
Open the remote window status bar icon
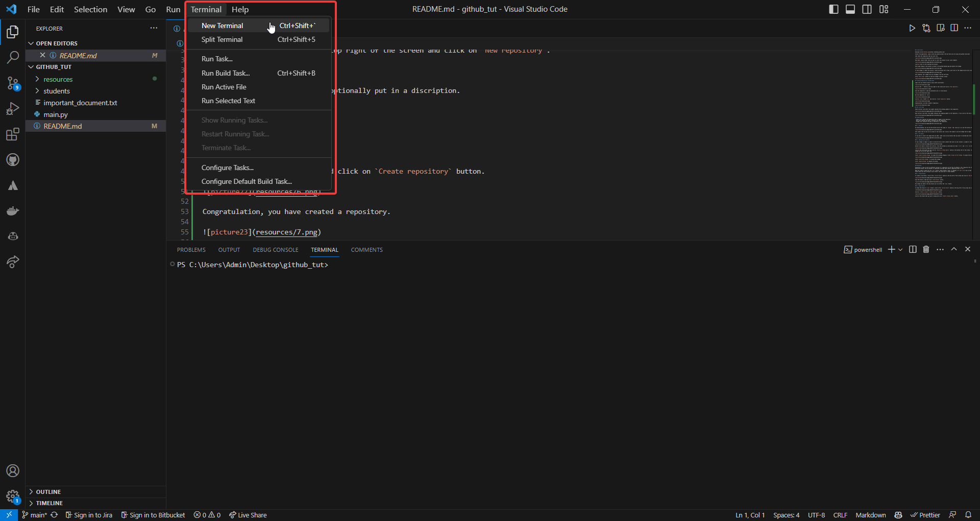9,515
